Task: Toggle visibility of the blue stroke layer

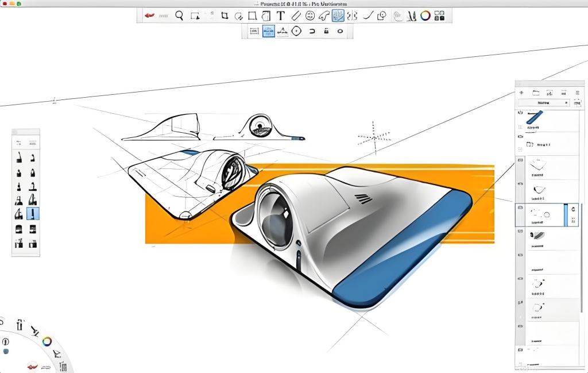Action: (x=520, y=113)
